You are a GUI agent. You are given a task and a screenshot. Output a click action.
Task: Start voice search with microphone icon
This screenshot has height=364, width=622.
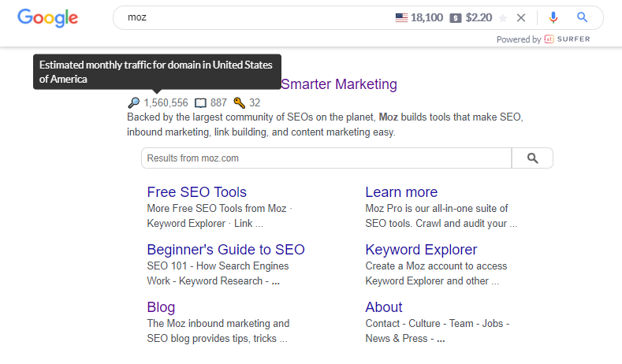click(x=553, y=17)
